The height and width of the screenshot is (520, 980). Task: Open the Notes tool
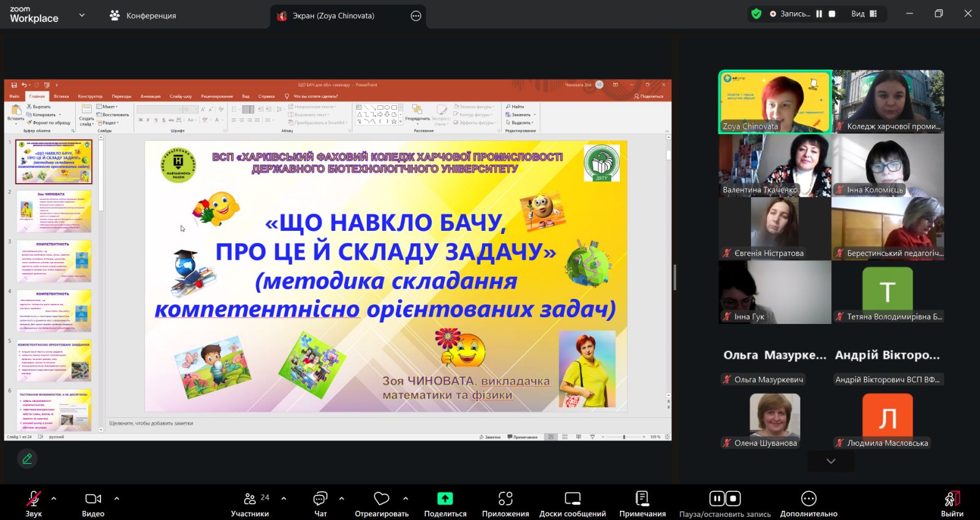pos(642,504)
